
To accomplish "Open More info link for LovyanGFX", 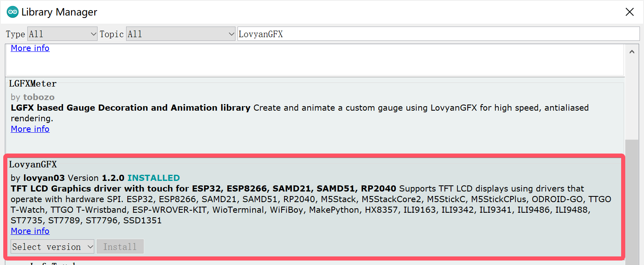I will 30,231.
